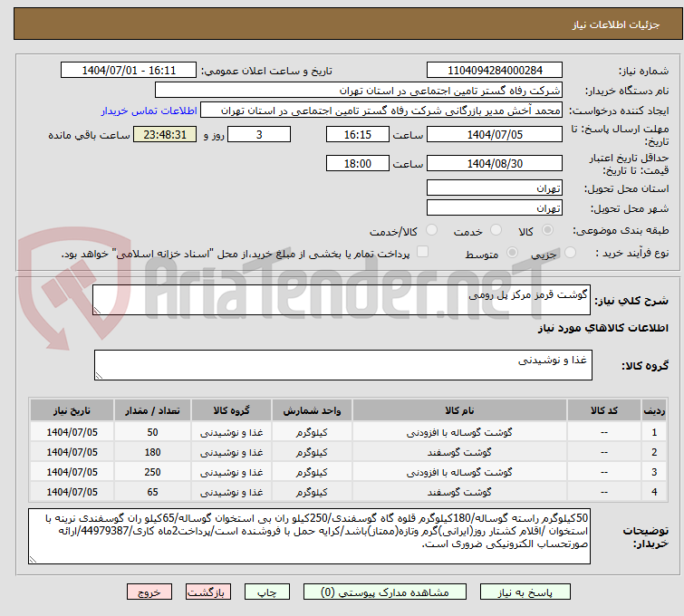Click the delivery province field تهران
The image size is (684, 616).
coord(495,188)
